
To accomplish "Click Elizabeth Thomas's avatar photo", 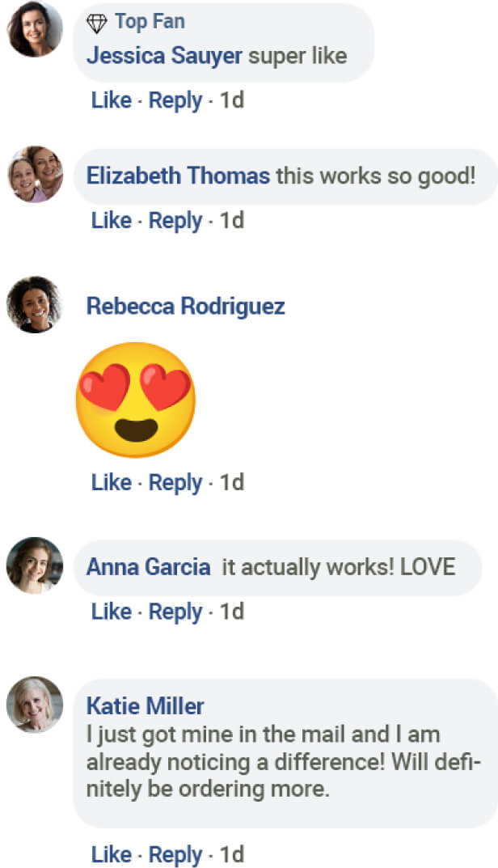I will click(35, 174).
